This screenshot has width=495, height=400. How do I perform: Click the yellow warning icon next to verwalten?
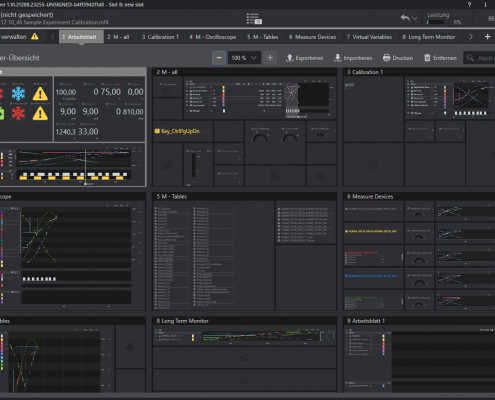pos(35,37)
